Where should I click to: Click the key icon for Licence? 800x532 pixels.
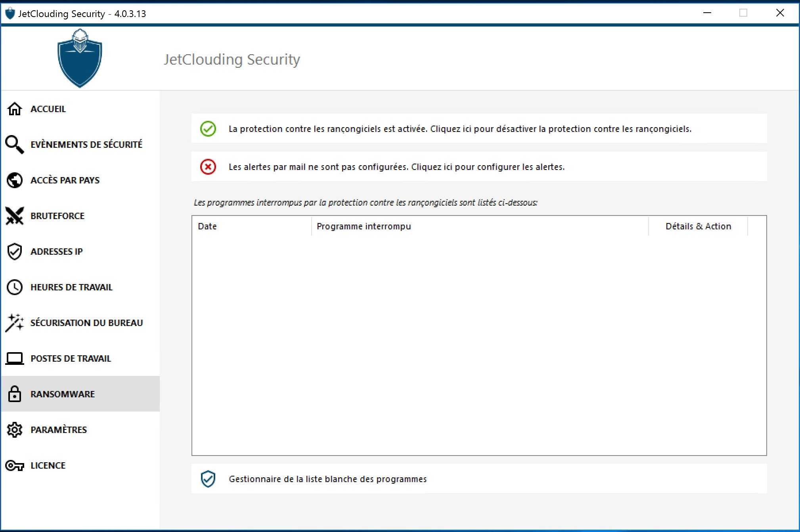point(15,465)
